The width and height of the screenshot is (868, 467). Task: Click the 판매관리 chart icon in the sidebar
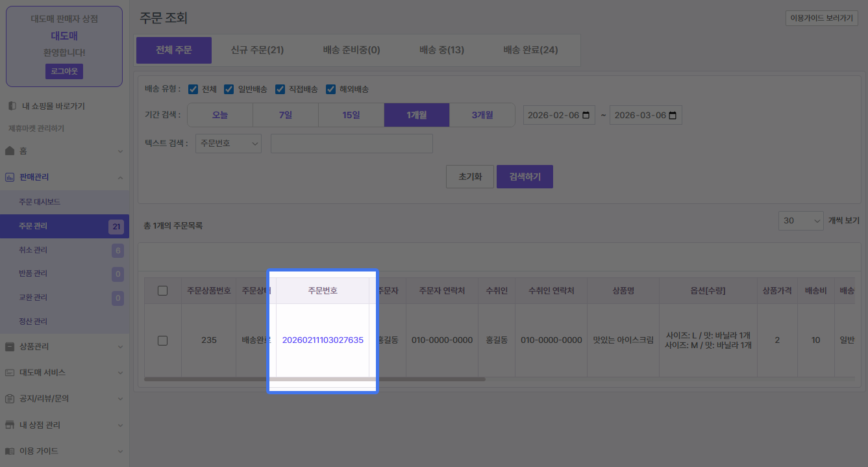10,177
